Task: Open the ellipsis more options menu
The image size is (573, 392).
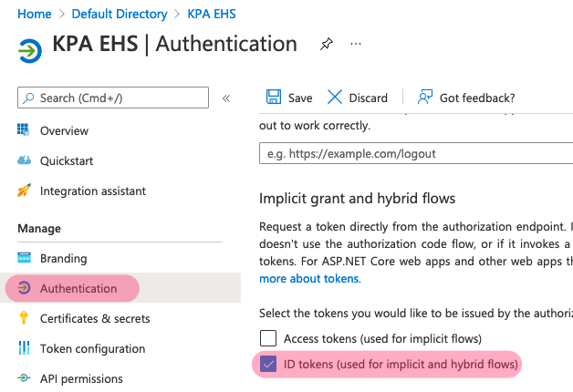Action: (x=356, y=44)
